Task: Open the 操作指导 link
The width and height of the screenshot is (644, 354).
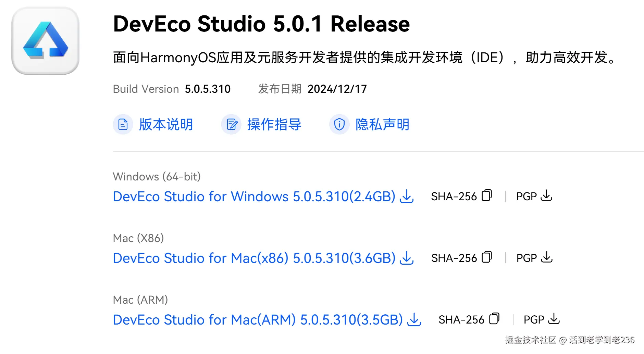Action: (x=274, y=124)
